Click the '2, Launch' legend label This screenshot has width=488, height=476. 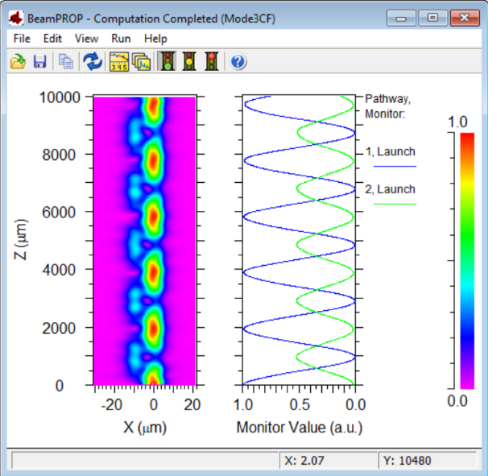[390, 189]
